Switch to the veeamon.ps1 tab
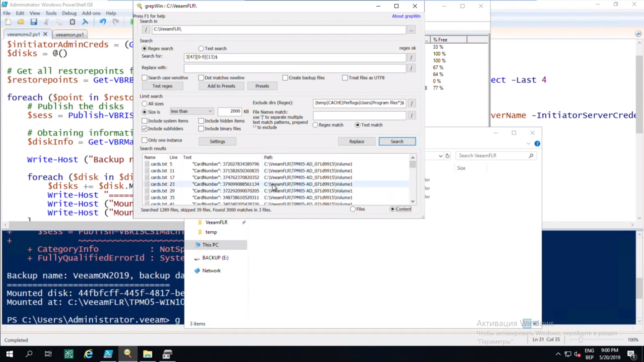The height and width of the screenshot is (362, 644). pos(70,35)
